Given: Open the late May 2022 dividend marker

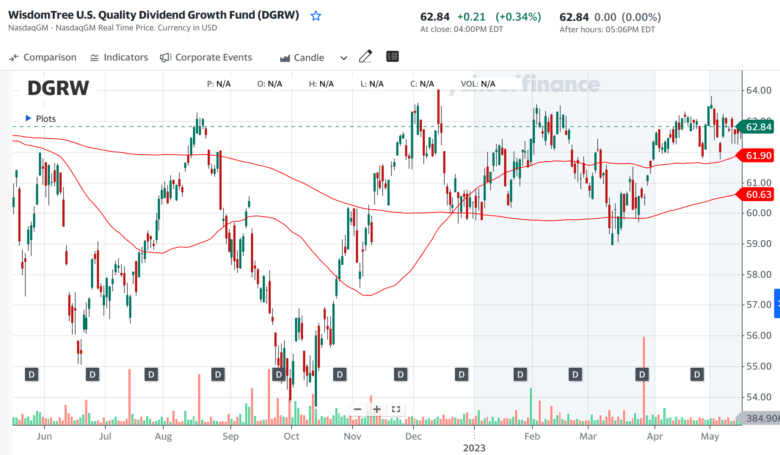Looking at the screenshot, I should (32, 374).
